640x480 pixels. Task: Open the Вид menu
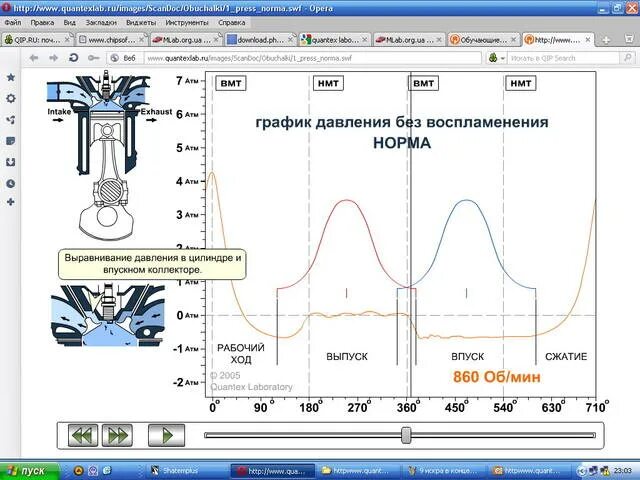coord(69,22)
